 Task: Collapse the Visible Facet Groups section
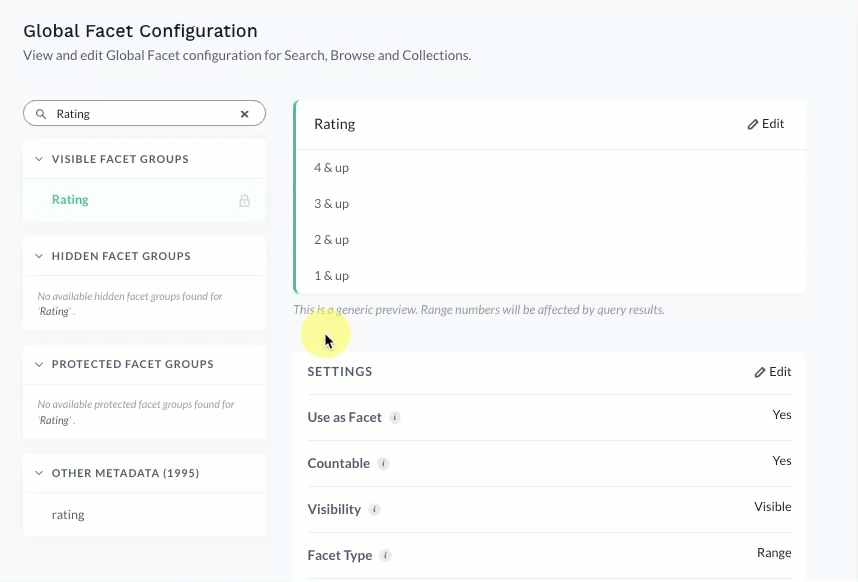click(39, 159)
